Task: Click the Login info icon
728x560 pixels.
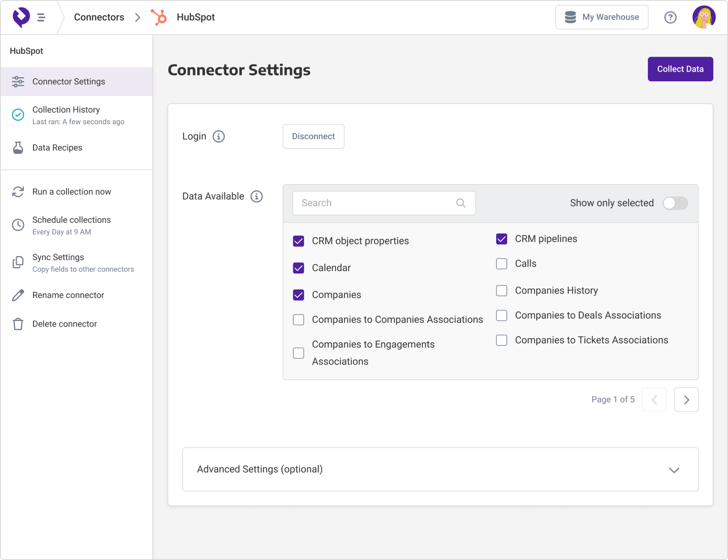Action: (x=219, y=136)
